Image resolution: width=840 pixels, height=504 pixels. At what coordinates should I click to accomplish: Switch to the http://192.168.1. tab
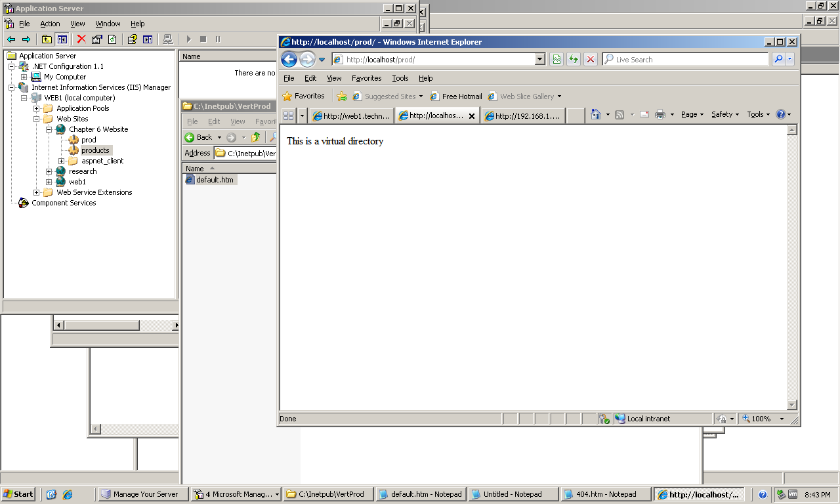(x=523, y=116)
